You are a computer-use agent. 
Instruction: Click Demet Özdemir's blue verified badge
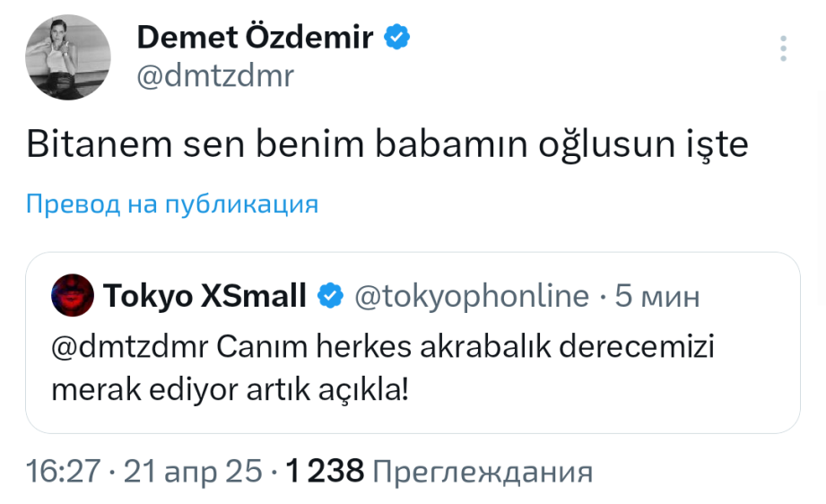[x=397, y=38]
